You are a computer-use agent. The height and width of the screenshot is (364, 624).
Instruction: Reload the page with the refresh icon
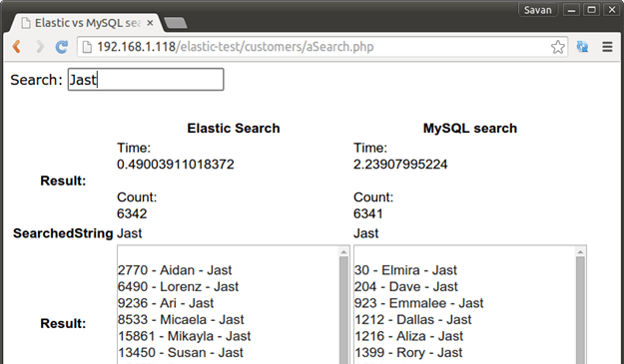61,47
